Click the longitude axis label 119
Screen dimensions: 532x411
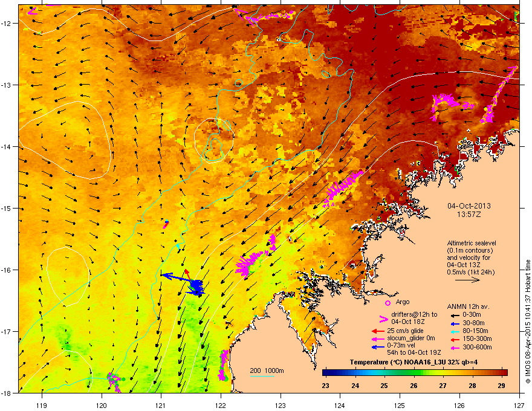coord(42,405)
